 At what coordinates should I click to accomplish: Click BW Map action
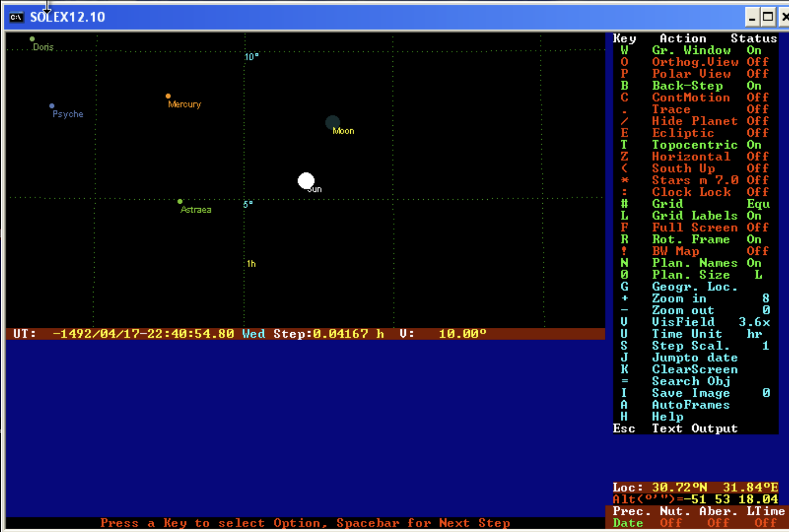tap(675, 251)
